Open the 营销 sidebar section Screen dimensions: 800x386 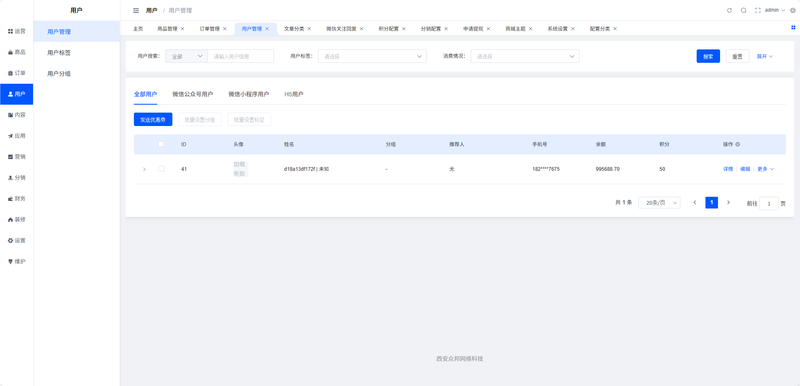click(16, 157)
